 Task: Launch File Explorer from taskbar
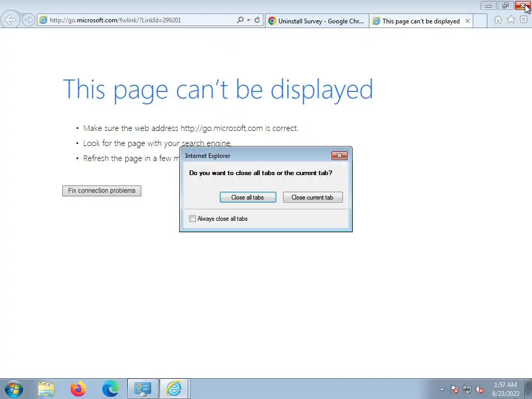46,389
